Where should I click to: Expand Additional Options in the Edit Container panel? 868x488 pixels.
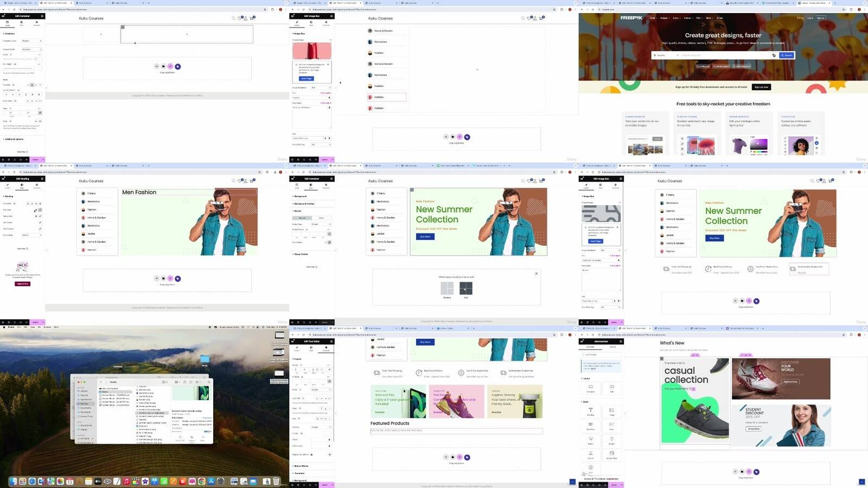coord(13,139)
